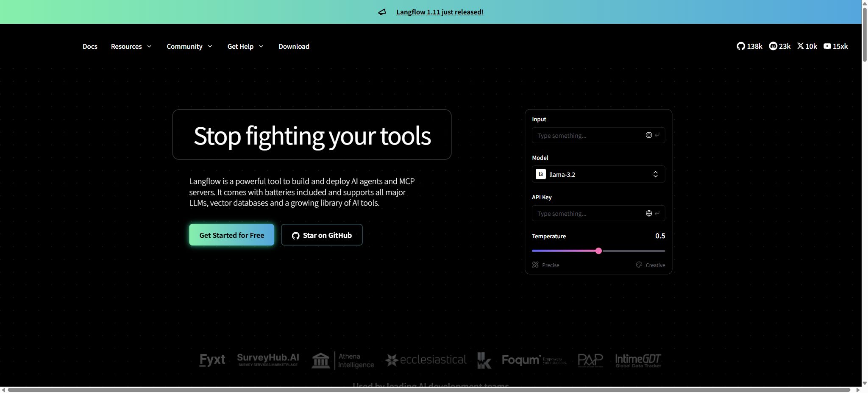
Task: Open the llama-3.2 model dropdown
Action: pos(598,174)
